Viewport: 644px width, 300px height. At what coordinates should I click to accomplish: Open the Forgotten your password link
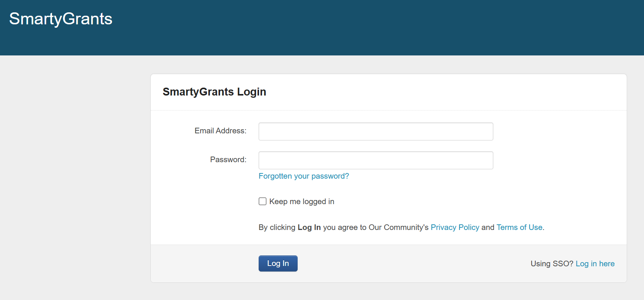(x=304, y=176)
